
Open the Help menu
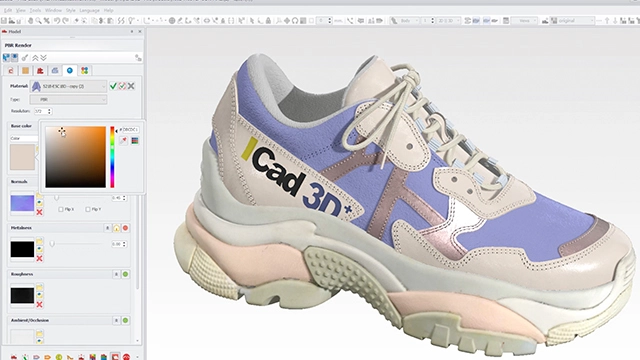108,10
